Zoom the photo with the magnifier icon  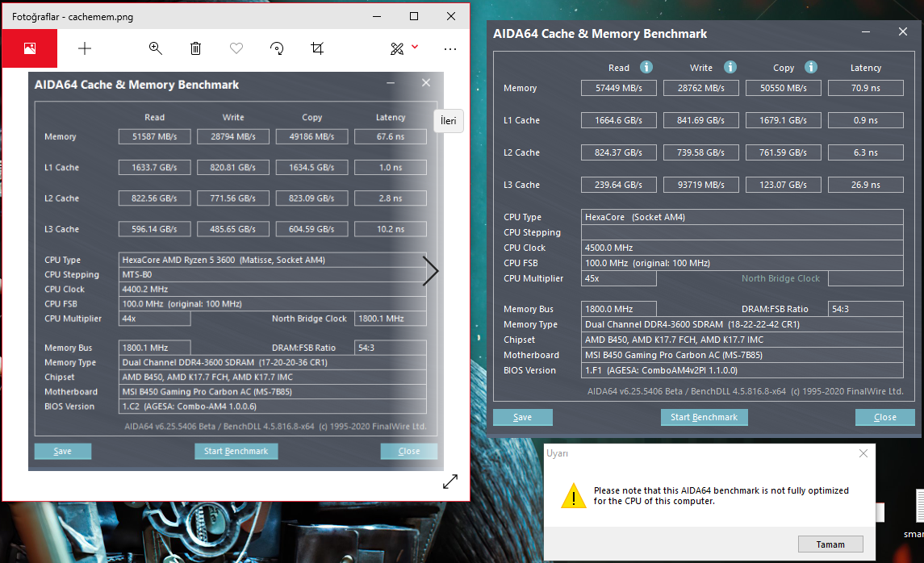[x=156, y=48]
